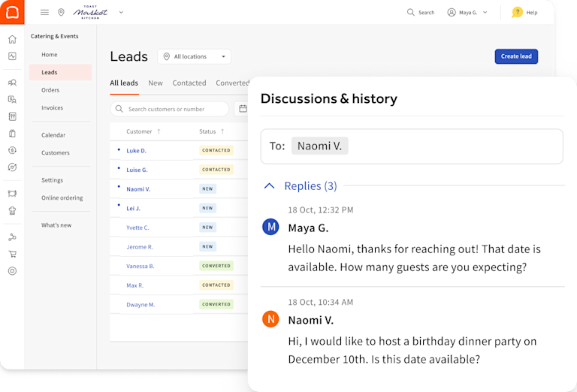The width and height of the screenshot is (577, 392).
Task: Click the shopping cart rail icon
Action: point(12,254)
